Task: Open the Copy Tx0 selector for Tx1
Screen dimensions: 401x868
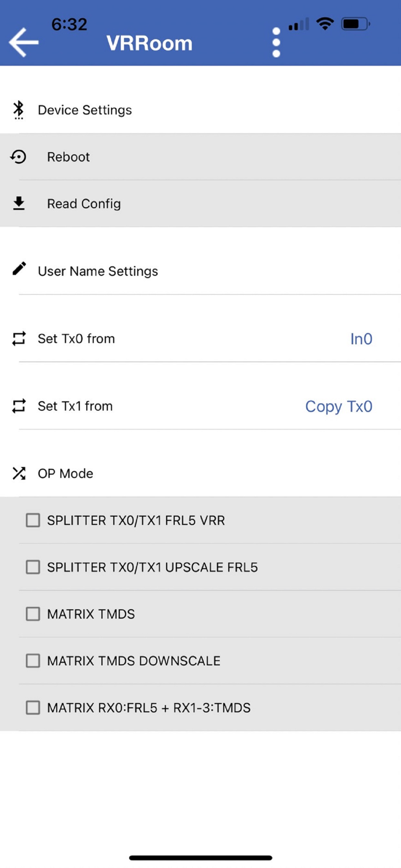Action: pos(339,406)
